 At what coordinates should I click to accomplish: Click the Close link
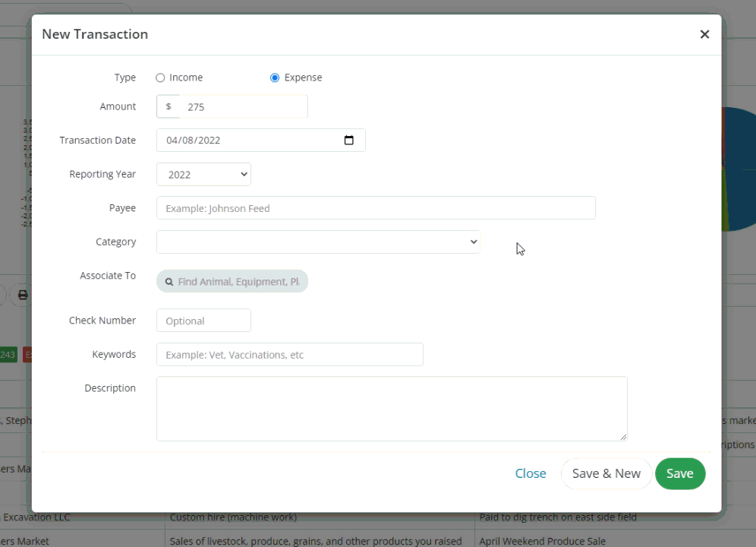coord(531,473)
